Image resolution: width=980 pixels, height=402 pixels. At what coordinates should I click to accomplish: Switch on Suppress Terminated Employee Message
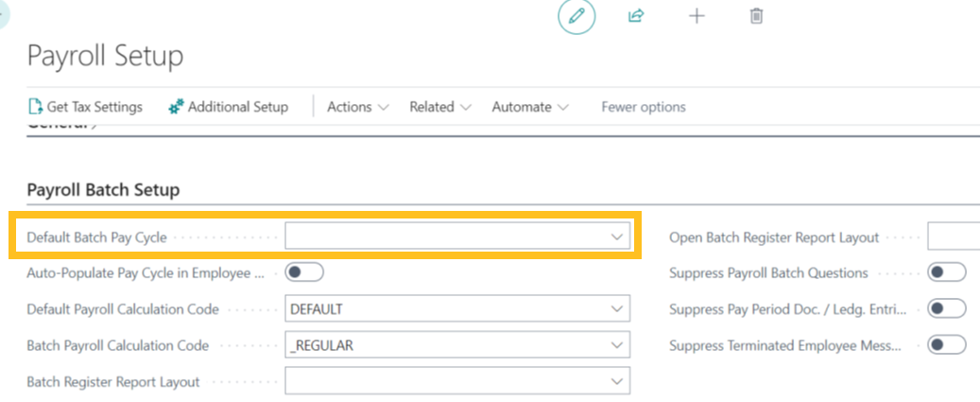[x=946, y=345]
